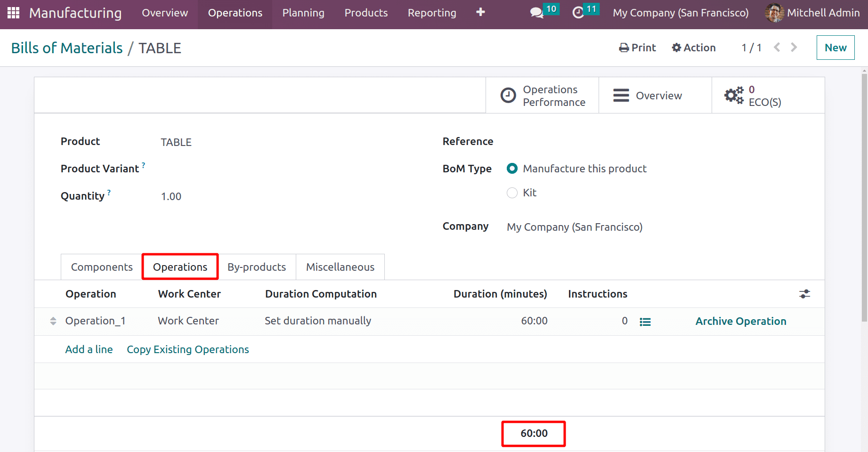Go to next record arrow
Viewport: 868px width, 452px height.
(x=794, y=48)
